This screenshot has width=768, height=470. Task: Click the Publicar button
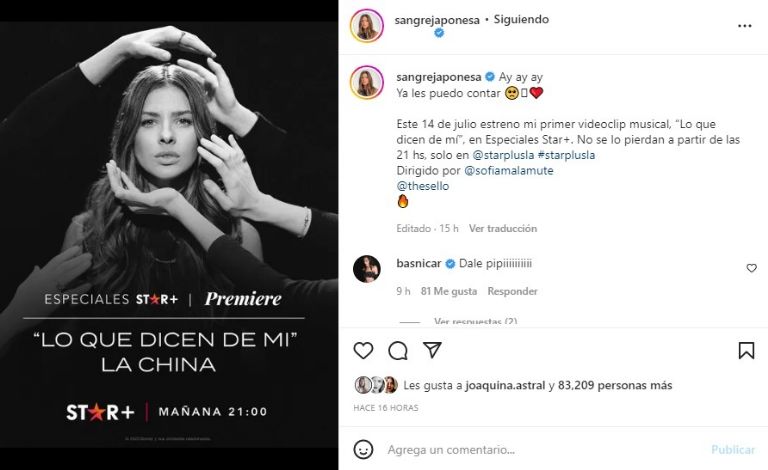point(733,449)
